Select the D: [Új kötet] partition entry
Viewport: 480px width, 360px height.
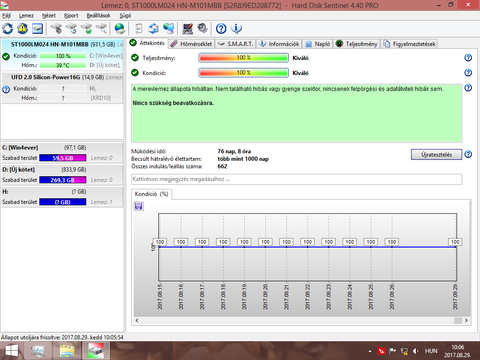tap(62, 175)
